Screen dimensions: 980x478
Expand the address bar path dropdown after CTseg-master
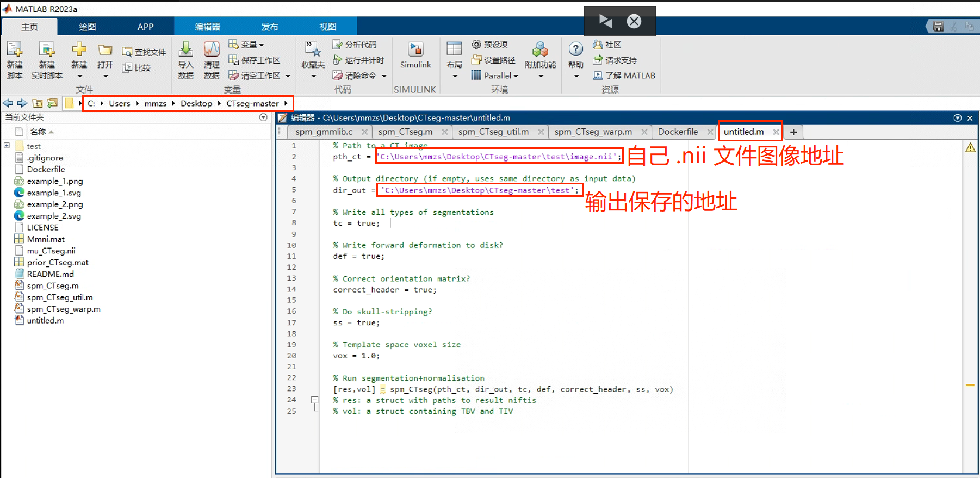tap(286, 103)
